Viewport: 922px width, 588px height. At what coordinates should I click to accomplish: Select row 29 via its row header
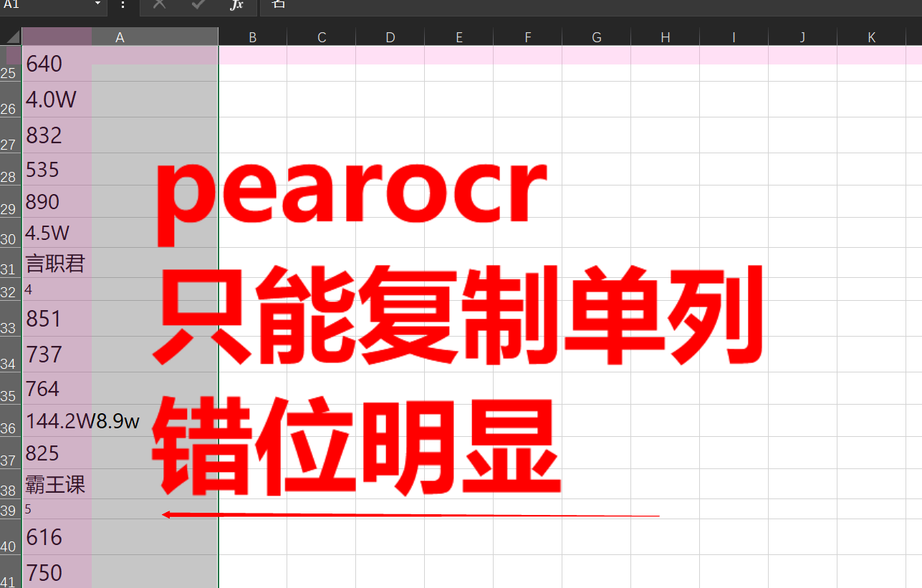(x=11, y=202)
